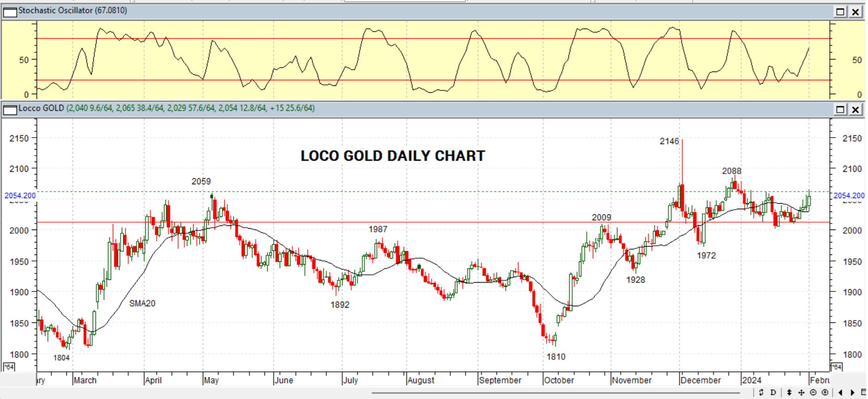868x399 pixels.
Task: Click the 2146 peak price annotation
Action: (669, 141)
